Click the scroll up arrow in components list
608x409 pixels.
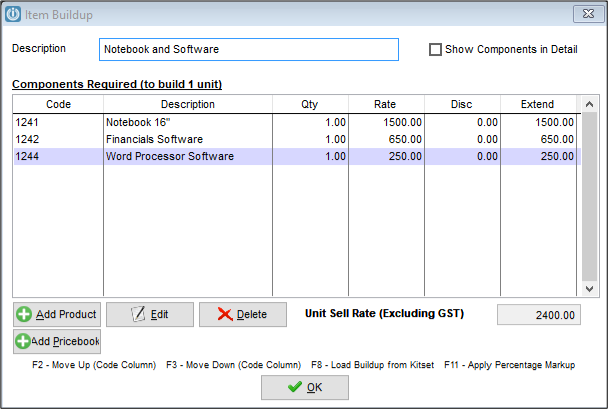589,104
